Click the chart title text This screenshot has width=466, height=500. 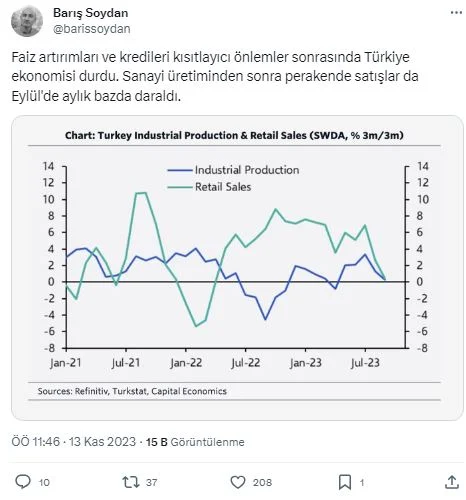pos(234,135)
